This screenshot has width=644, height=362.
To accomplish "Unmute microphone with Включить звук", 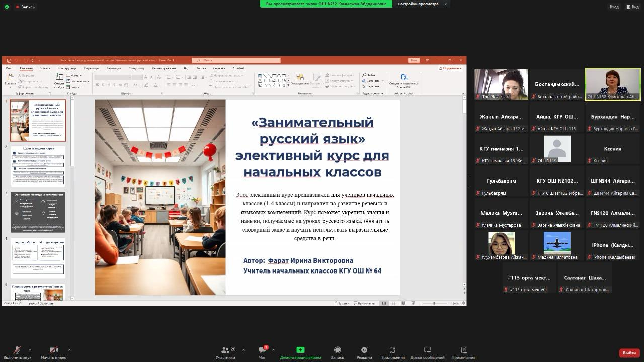I will click(x=17, y=353).
